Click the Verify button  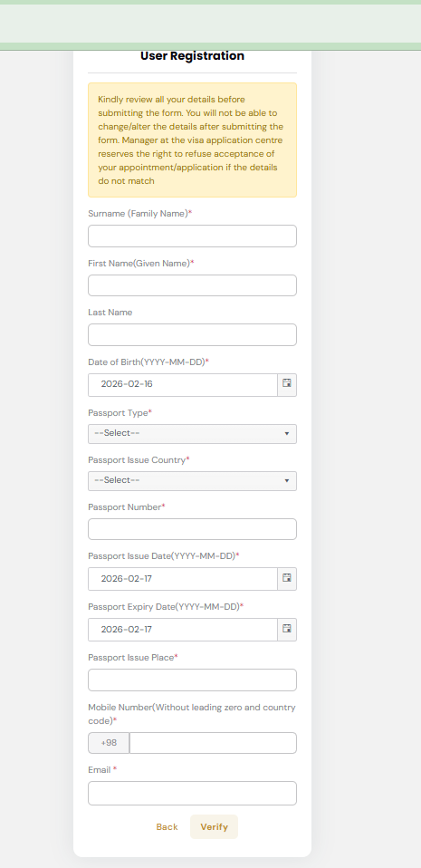click(x=214, y=826)
